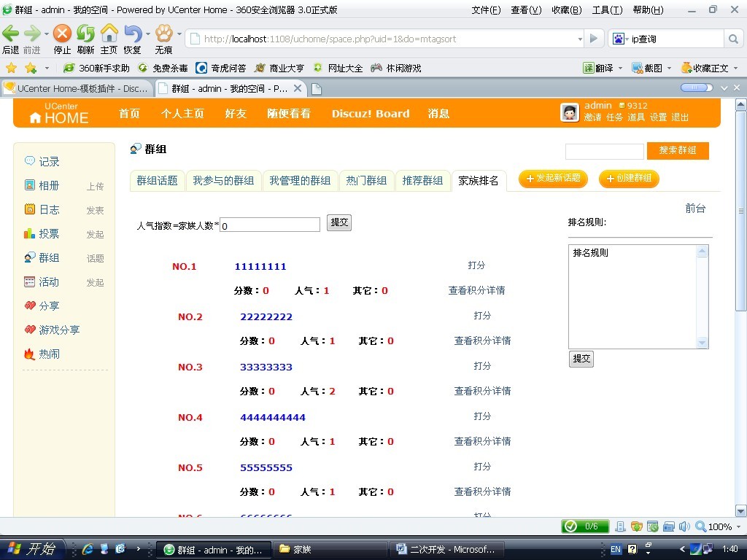
Task: Open the 翻译 dropdown arrow
Action: 620,68
